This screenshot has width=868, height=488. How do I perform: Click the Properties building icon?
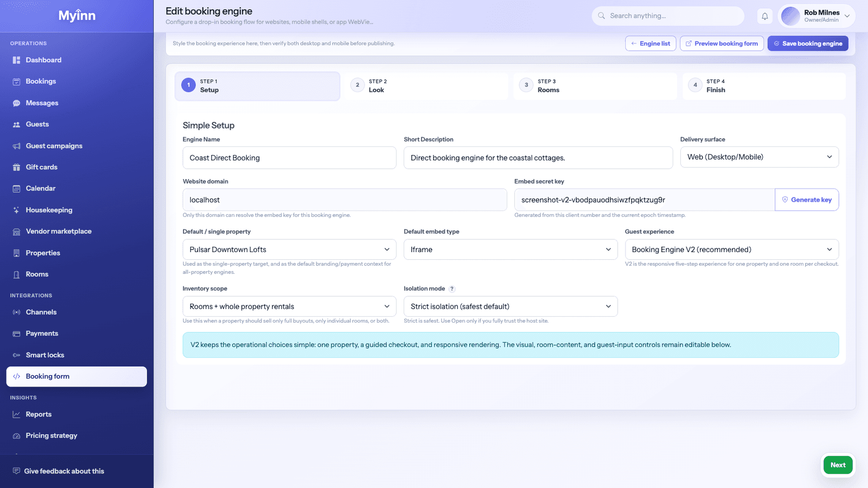(x=16, y=253)
